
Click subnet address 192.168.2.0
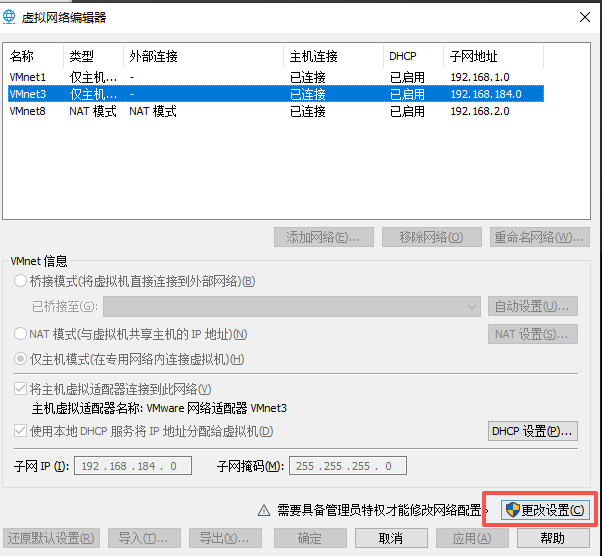480,111
